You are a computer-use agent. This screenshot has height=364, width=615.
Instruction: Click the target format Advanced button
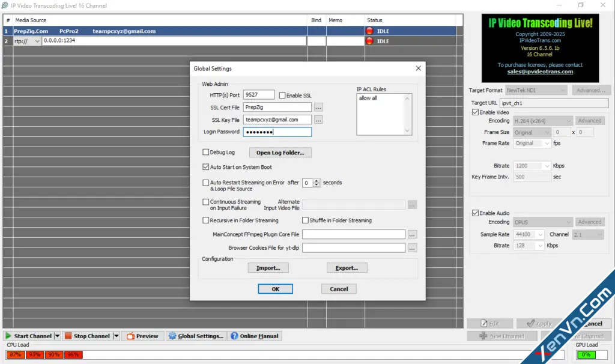591,90
